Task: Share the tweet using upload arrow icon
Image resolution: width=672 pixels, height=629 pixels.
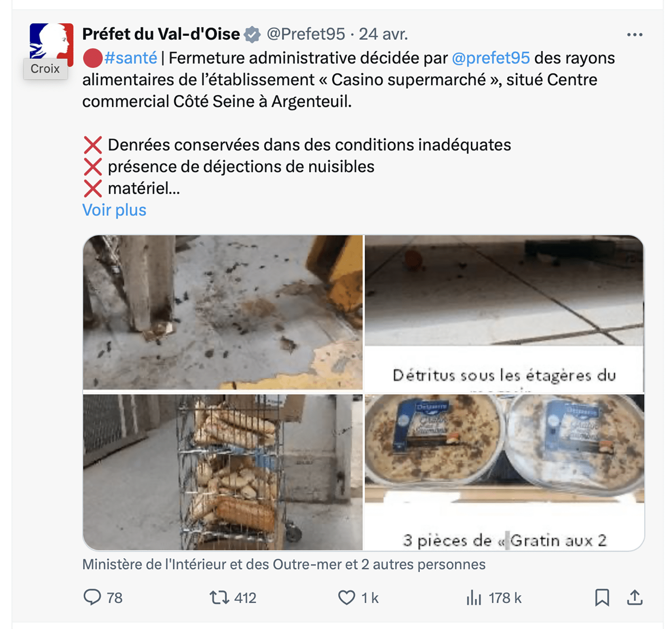Action: click(x=635, y=598)
